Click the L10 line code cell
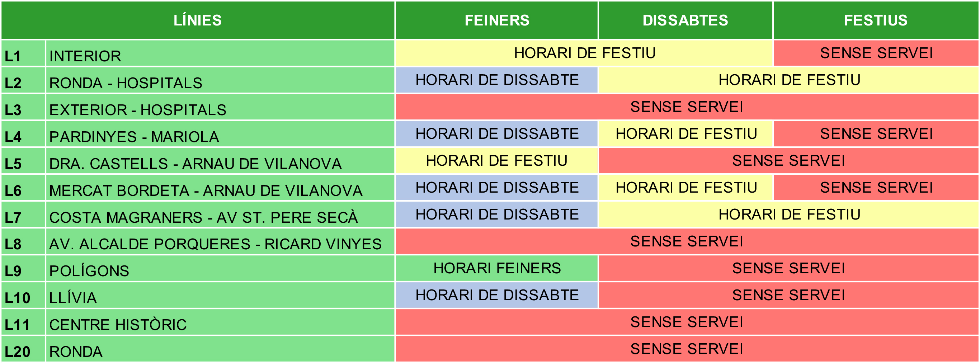Viewport: 980px width, 363px height. pos(23,296)
